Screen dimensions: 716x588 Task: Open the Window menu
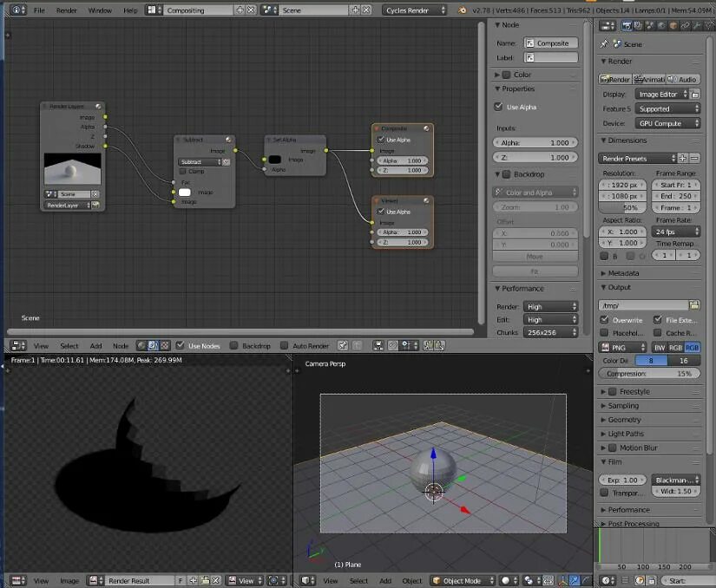(100, 10)
